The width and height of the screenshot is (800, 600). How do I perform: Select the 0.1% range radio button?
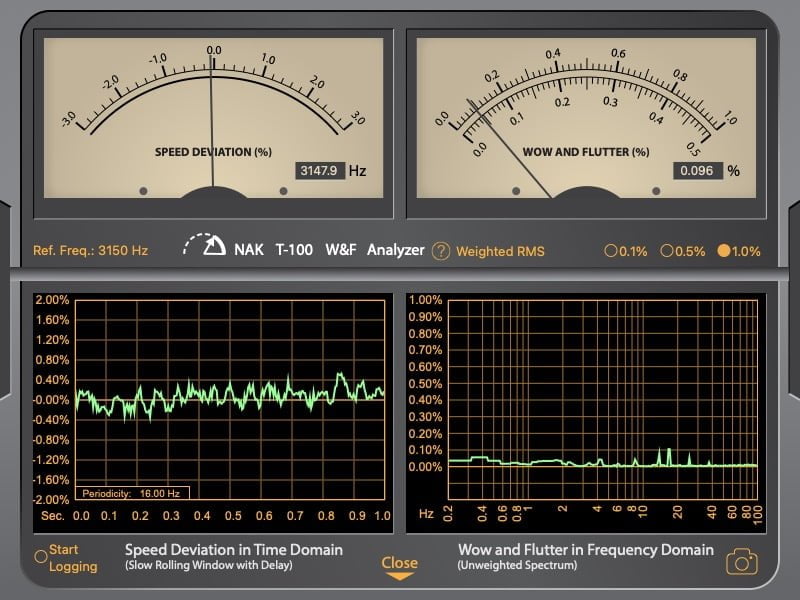point(611,251)
